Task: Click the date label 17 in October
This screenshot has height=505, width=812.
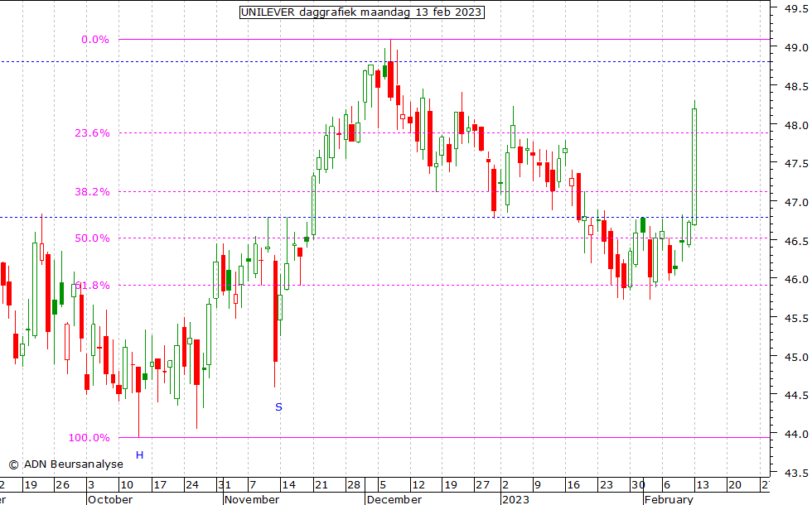Action: 160,485
